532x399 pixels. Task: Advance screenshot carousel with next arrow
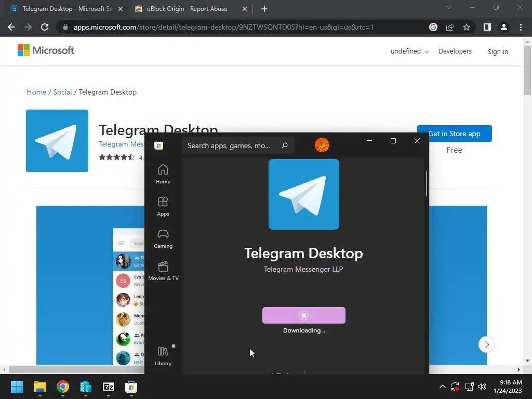(x=486, y=344)
